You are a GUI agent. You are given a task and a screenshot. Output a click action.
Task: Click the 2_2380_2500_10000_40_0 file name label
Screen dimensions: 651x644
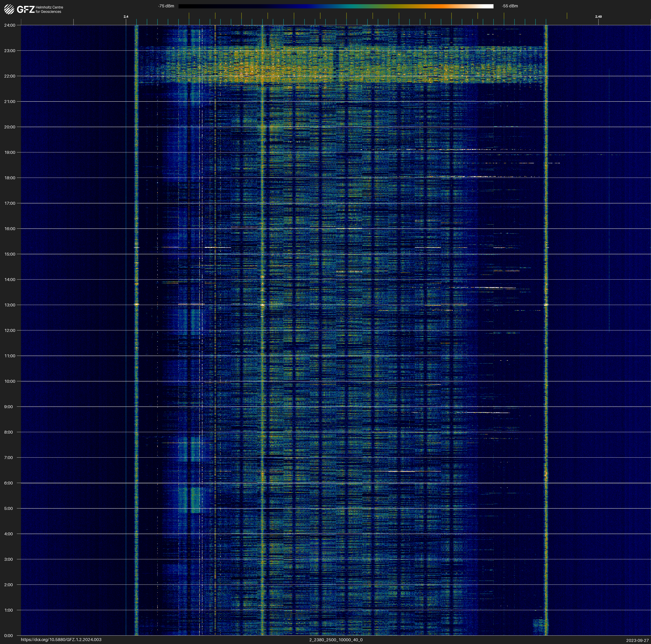(x=336, y=640)
